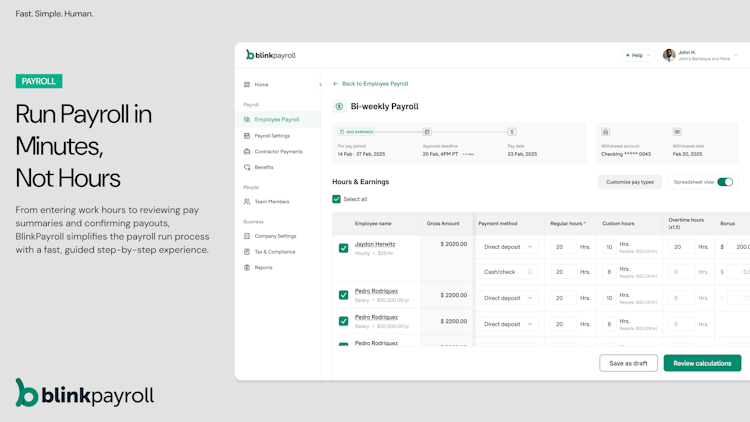This screenshot has height=422, width=750.
Task: Click back arrow icon before Employee Payroll link
Action: [x=335, y=84]
